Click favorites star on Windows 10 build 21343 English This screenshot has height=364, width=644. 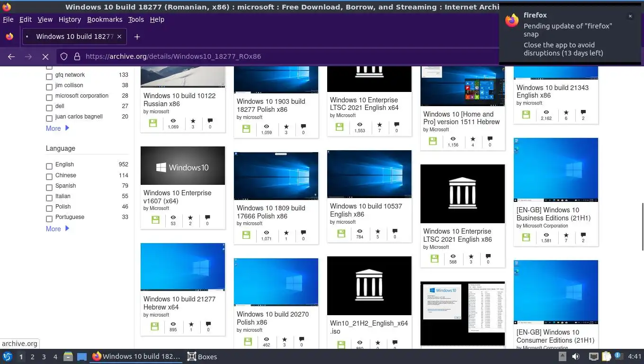pyautogui.click(x=566, y=112)
